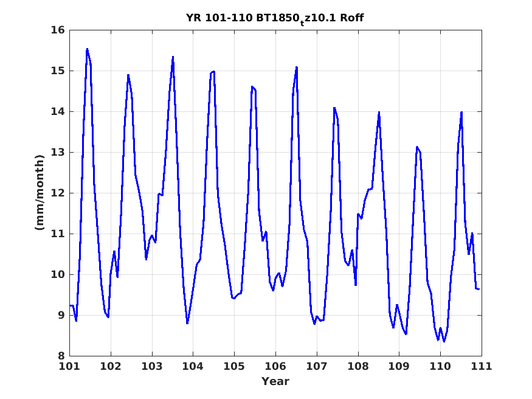This screenshot has height=399, width=532.
Task: Click the 'Year' x-axis label
Action: pyautogui.click(x=275, y=381)
